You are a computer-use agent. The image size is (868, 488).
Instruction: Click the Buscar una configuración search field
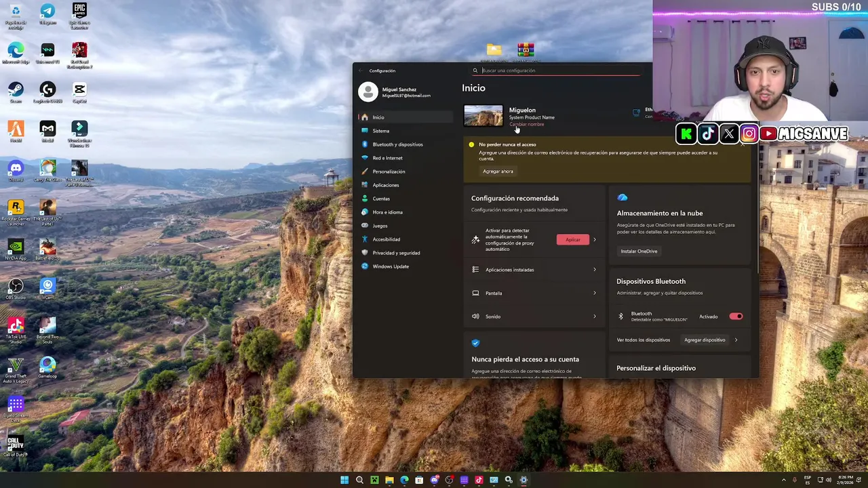[x=555, y=70]
